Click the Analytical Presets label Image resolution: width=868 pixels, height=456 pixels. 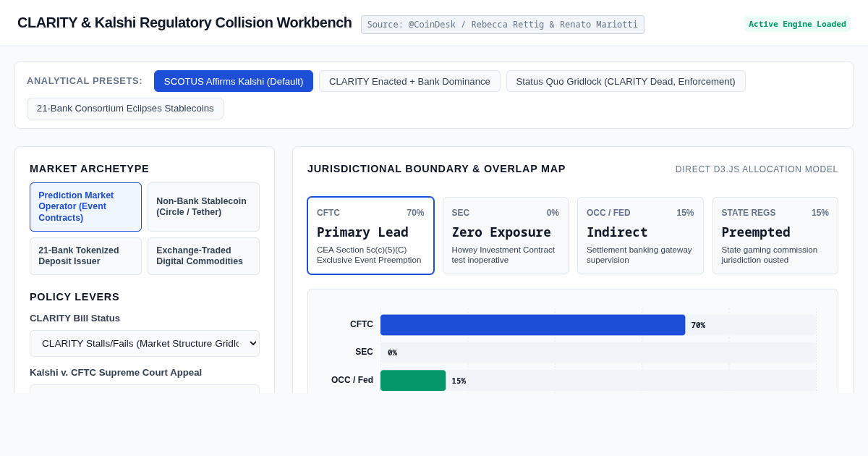(85, 81)
